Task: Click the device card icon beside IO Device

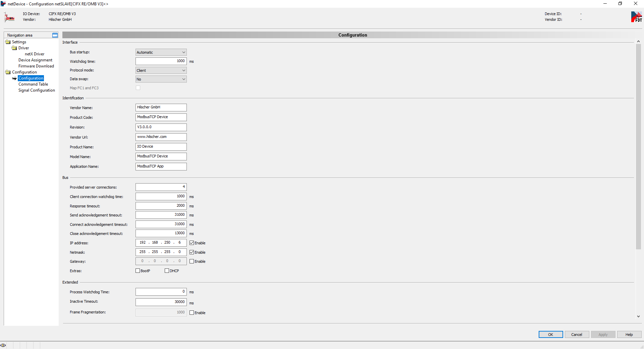Action: point(9,17)
